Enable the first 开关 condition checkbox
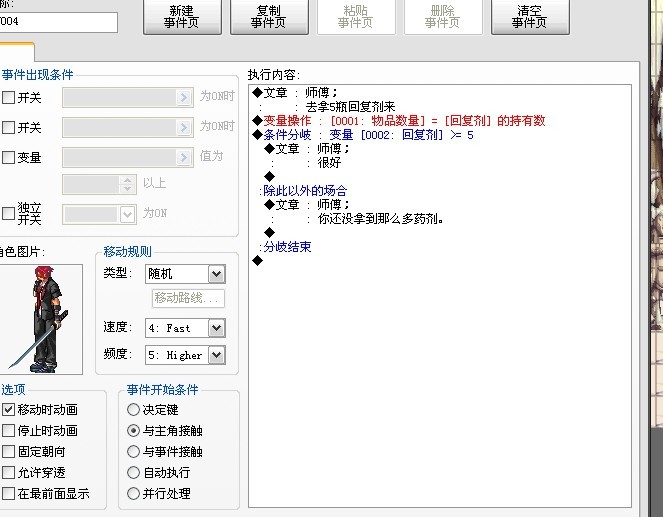Viewport: 663px width, 517px height. pos(8,98)
